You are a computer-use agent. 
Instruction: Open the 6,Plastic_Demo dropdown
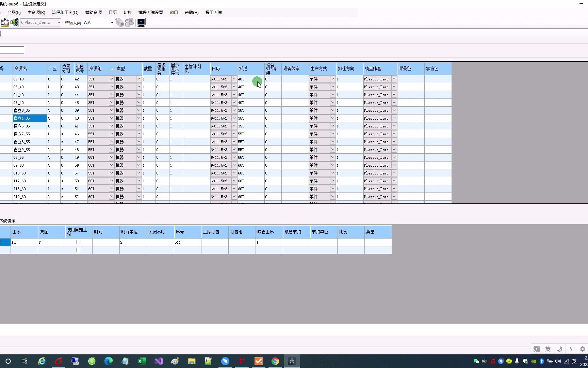(x=59, y=22)
